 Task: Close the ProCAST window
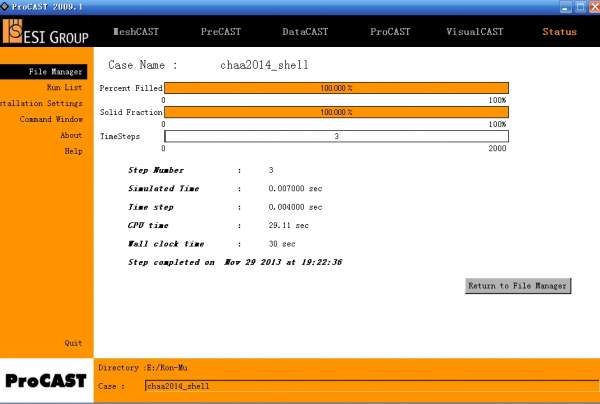[x=595, y=7]
